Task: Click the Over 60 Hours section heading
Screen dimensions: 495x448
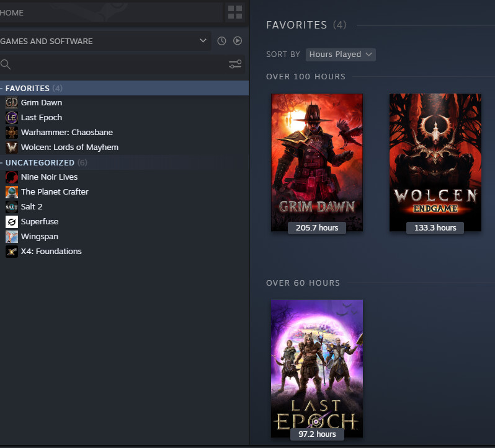Action: (303, 283)
